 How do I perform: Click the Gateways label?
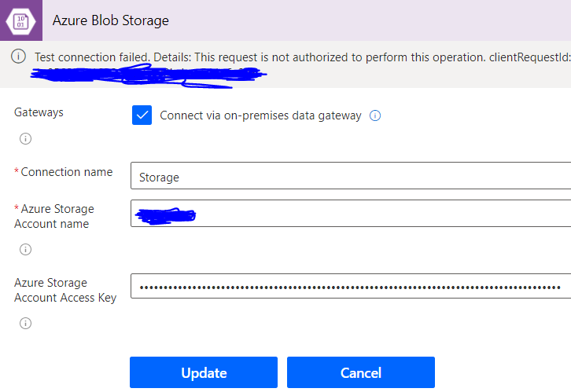(x=39, y=112)
